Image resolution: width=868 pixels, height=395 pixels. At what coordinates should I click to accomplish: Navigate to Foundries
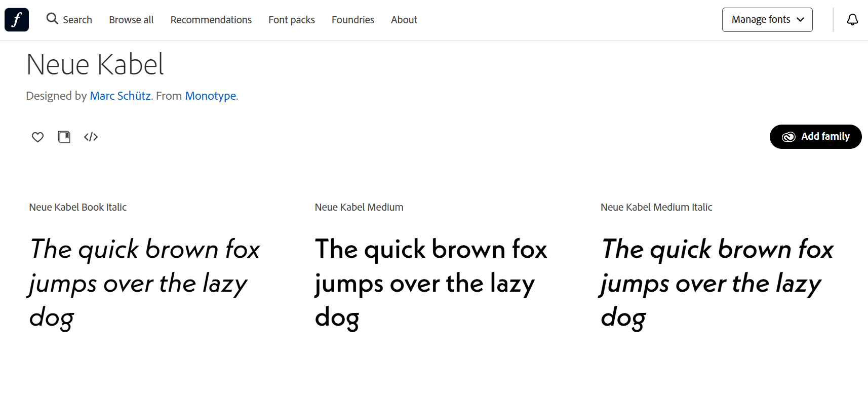(x=352, y=20)
